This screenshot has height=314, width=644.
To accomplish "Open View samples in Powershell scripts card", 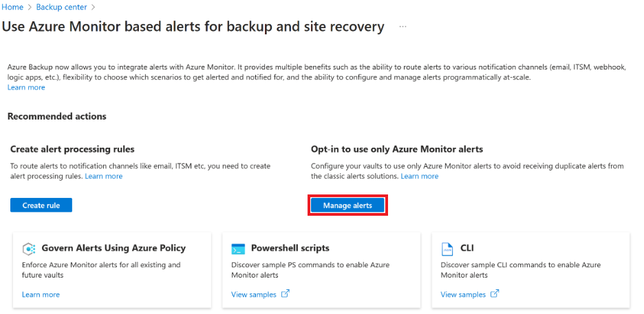I will 254,294.
